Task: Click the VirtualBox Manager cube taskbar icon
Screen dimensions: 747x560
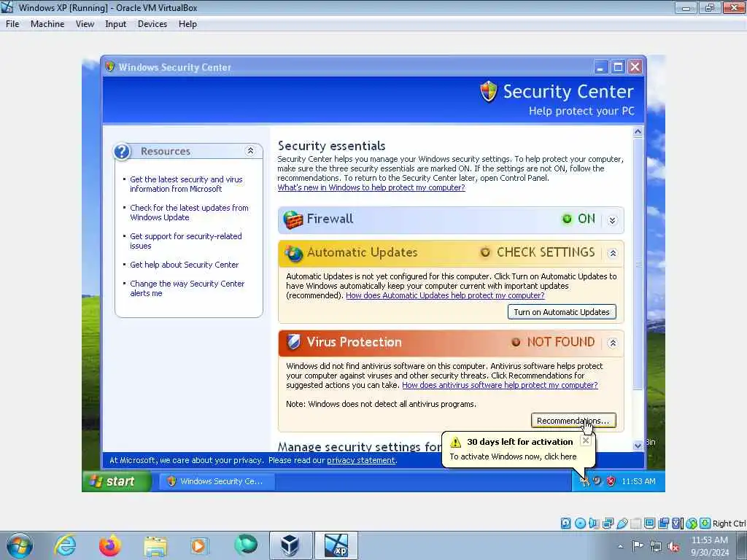Action: [x=290, y=545]
